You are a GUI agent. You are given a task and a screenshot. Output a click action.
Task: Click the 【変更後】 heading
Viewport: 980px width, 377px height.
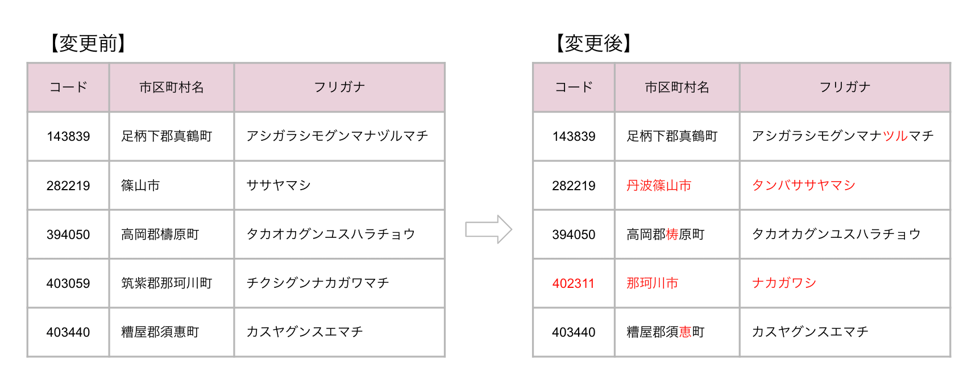click(x=593, y=43)
